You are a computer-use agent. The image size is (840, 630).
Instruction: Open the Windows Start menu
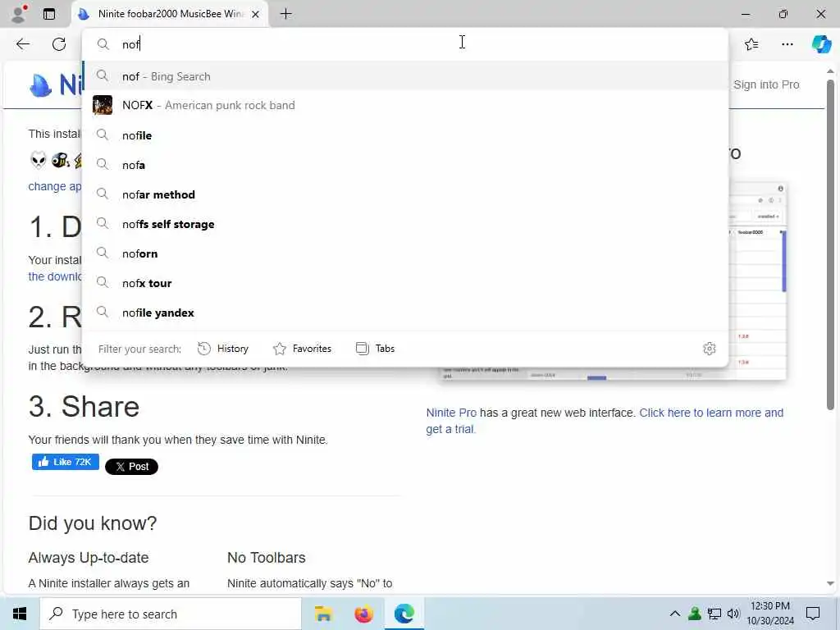click(x=20, y=614)
